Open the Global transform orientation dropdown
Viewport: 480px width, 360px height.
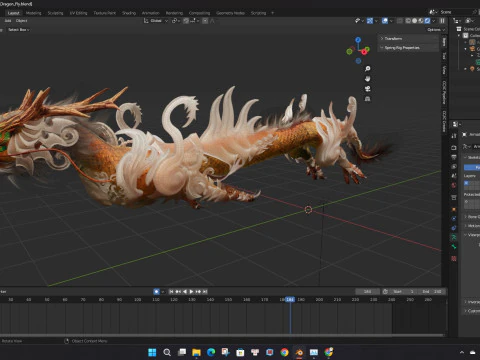tap(156, 21)
